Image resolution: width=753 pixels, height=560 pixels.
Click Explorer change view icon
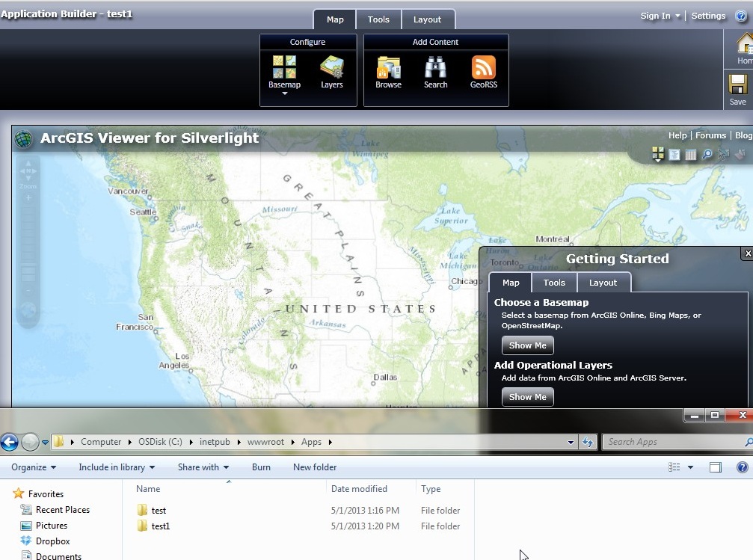coord(674,467)
